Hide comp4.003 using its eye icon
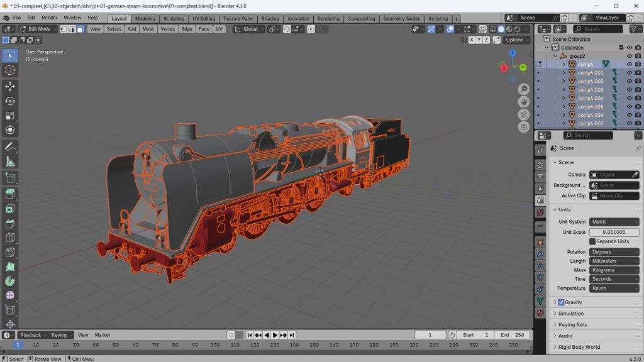Viewport: 644px width, 362px height. (x=629, y=90)
